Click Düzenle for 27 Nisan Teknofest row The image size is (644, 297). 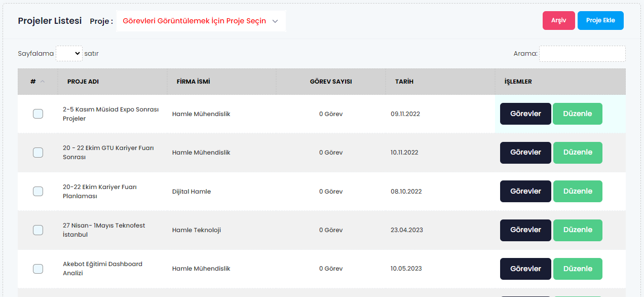point(578,230)
